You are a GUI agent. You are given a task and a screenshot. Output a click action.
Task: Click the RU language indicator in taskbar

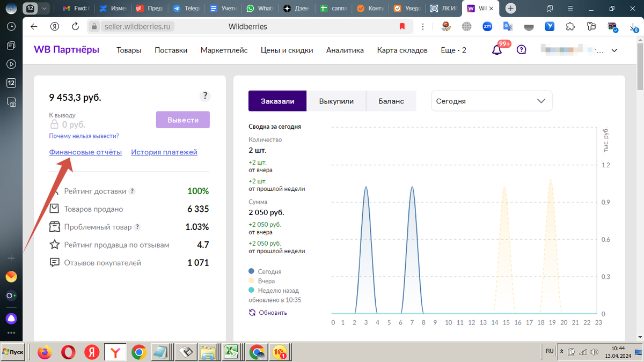tap(550, 351)
